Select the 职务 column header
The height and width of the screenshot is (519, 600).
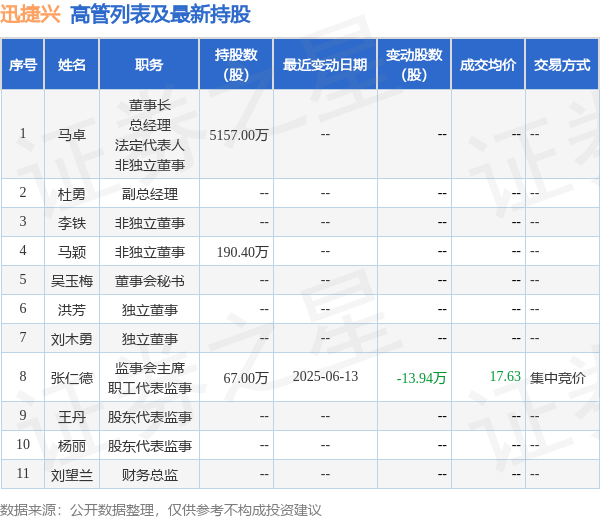point(149,64)
